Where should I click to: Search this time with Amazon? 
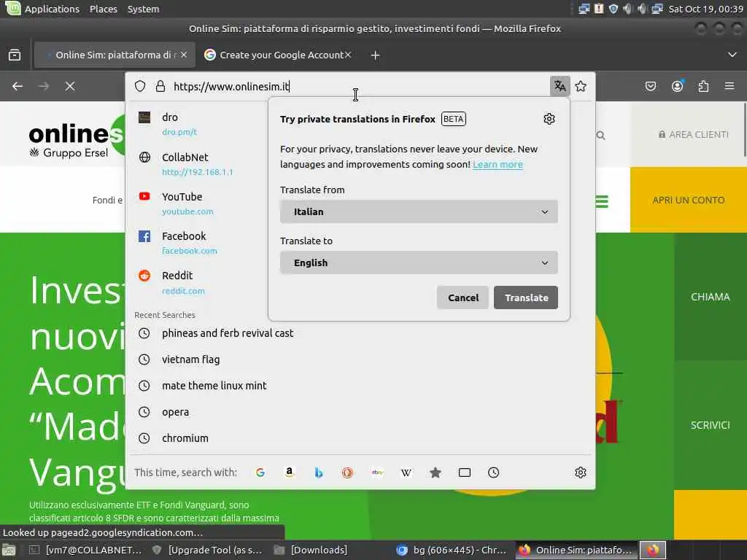tap(289, 472)
